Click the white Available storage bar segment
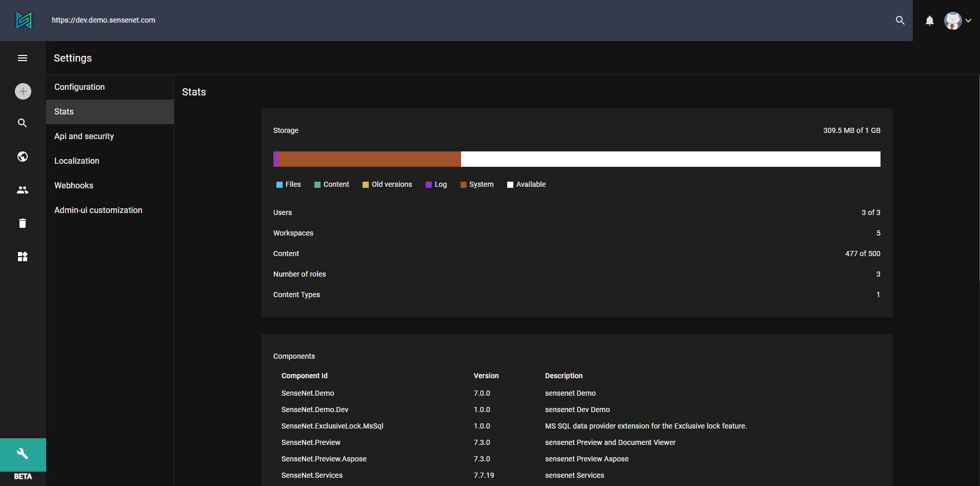 [x=671, y=159]
